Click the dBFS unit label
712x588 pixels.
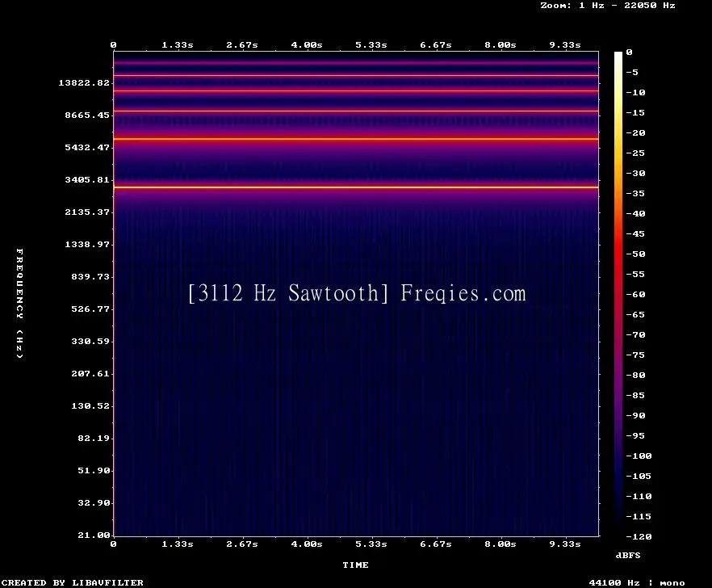coord(628,555)
